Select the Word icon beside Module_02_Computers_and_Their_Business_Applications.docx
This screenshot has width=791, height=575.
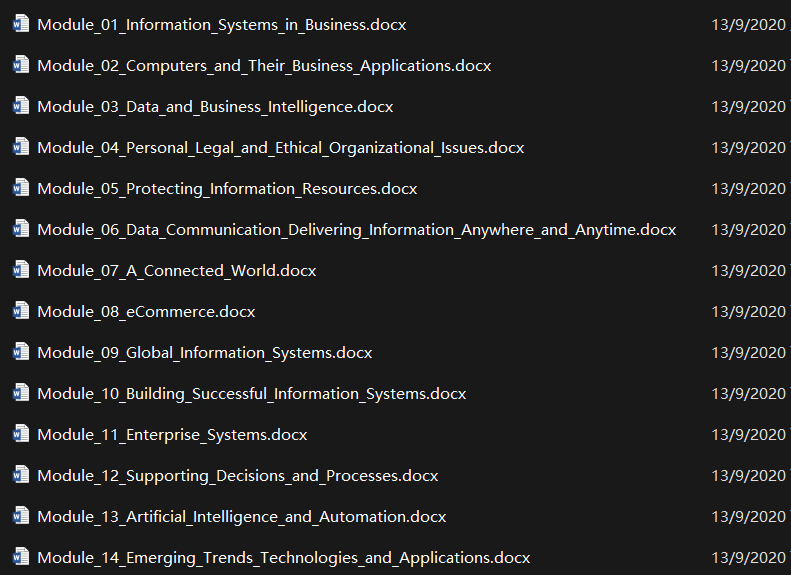tap(21, 65)
